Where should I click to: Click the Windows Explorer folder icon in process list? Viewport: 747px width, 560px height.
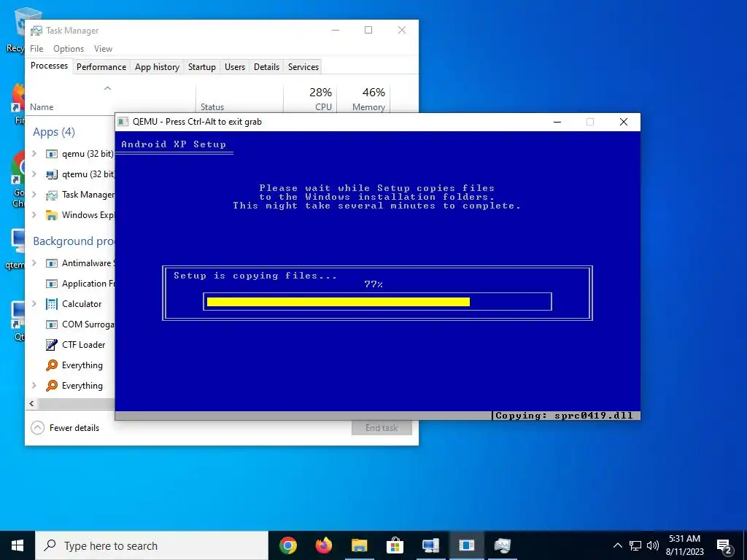coord(52,215)
